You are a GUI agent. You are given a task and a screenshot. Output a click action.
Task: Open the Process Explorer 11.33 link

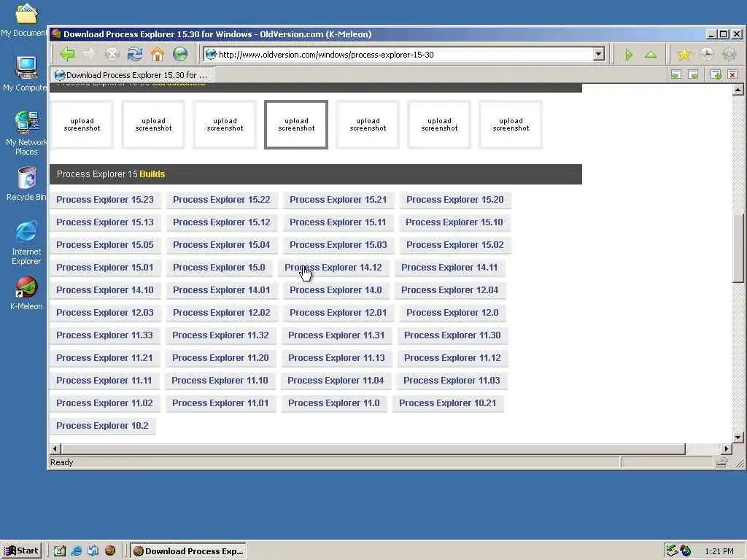104,335
